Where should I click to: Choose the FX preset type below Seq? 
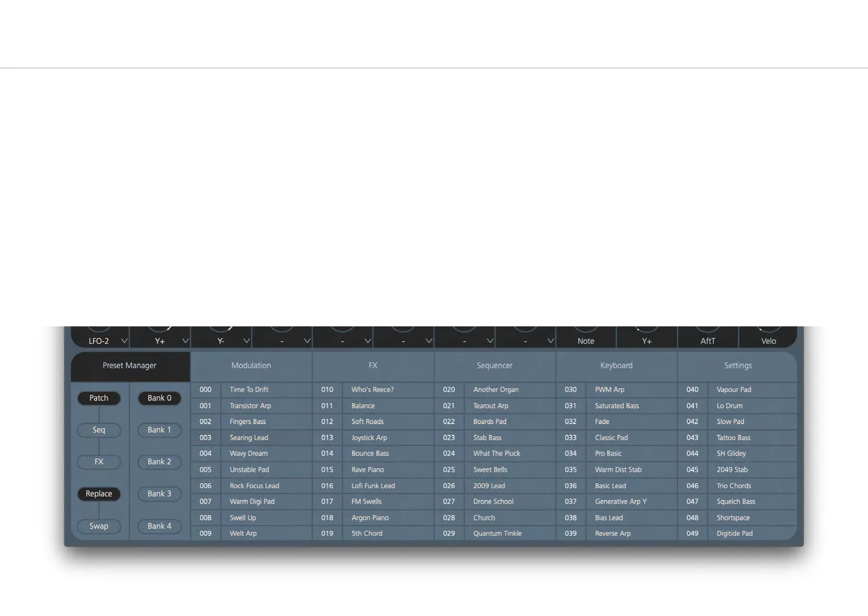tap(99, 462)
